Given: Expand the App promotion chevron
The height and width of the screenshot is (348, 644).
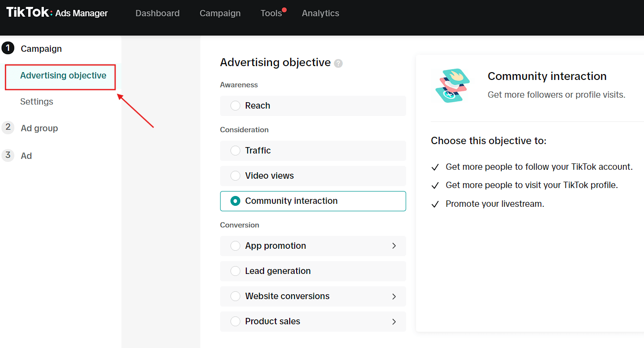Looking at the screenshot, I should coord(394,246).
